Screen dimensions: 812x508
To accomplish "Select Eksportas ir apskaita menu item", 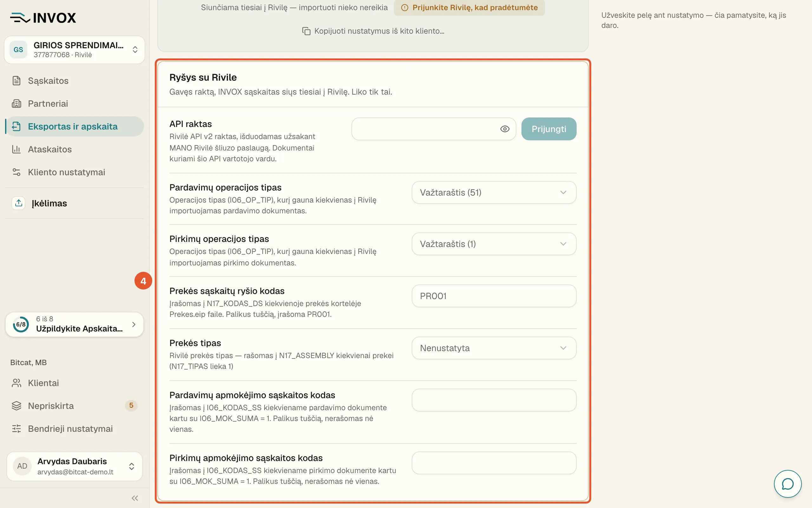I will click(x=75, y=126).
